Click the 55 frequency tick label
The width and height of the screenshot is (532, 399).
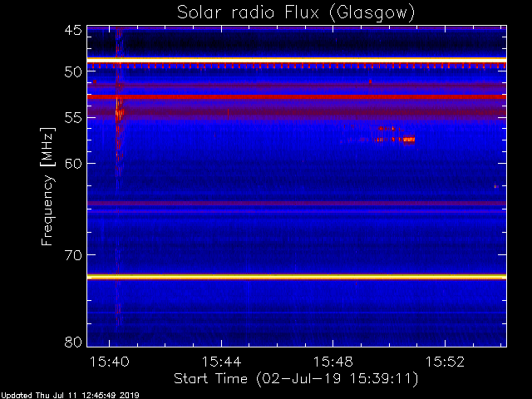coord(73,118)
